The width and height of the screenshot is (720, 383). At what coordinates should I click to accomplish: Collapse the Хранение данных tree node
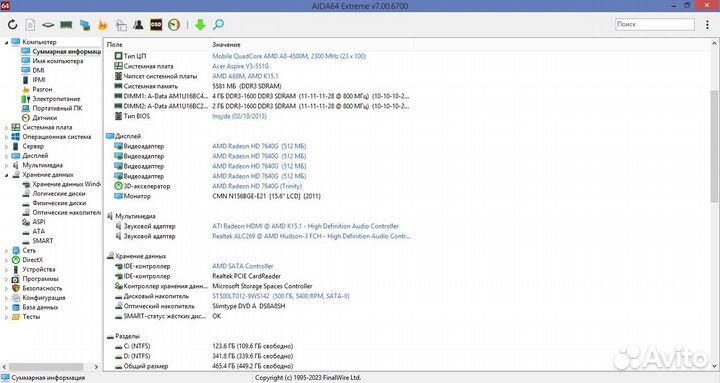click(6, 175)
